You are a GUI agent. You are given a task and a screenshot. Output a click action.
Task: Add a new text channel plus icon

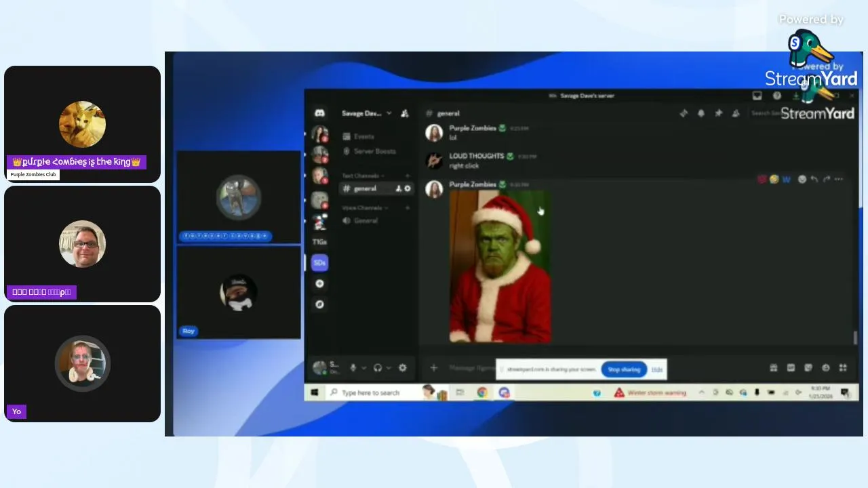click(x=408, y=176)
